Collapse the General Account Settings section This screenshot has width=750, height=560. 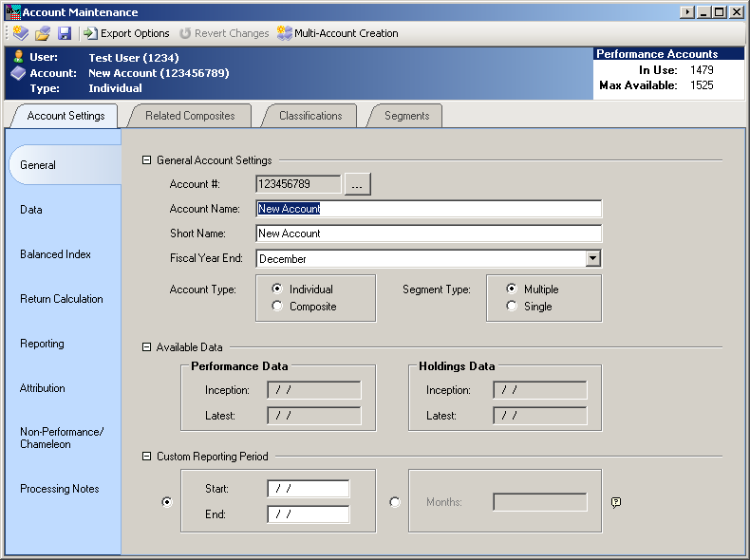click(x=146, y=160)
